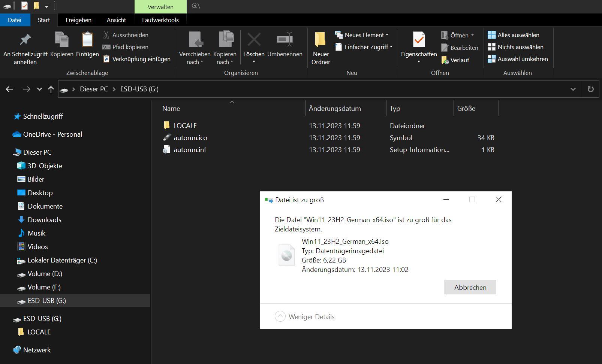Refresh the folder view
Image resolution: width=602 pixels, height=364 pixels.
tap(590, 89)
